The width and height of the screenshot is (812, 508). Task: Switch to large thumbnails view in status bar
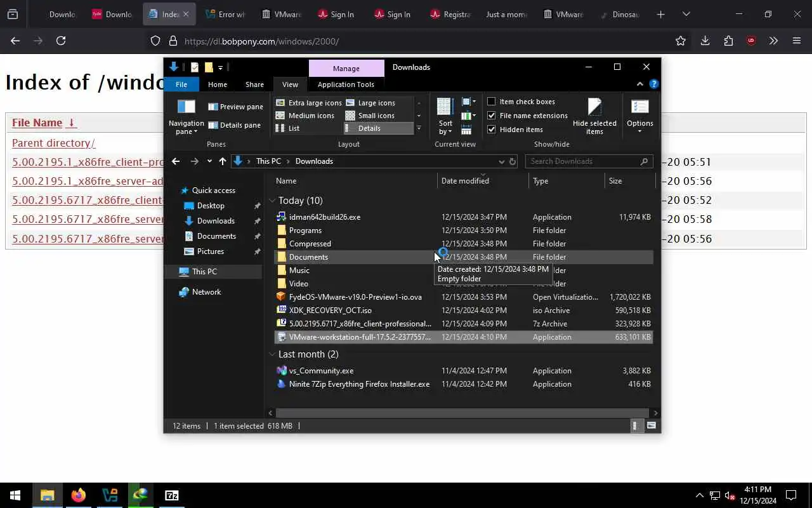[651, 426]
